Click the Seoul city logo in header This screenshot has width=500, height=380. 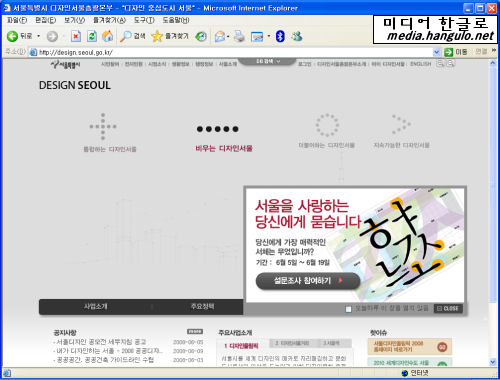(65, 64)
